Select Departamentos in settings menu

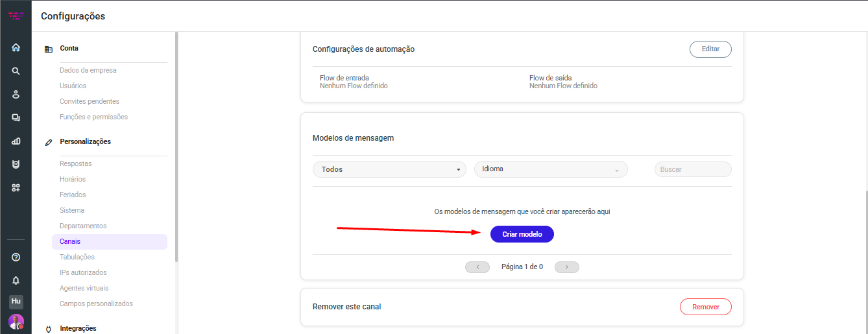click(83, 226)
